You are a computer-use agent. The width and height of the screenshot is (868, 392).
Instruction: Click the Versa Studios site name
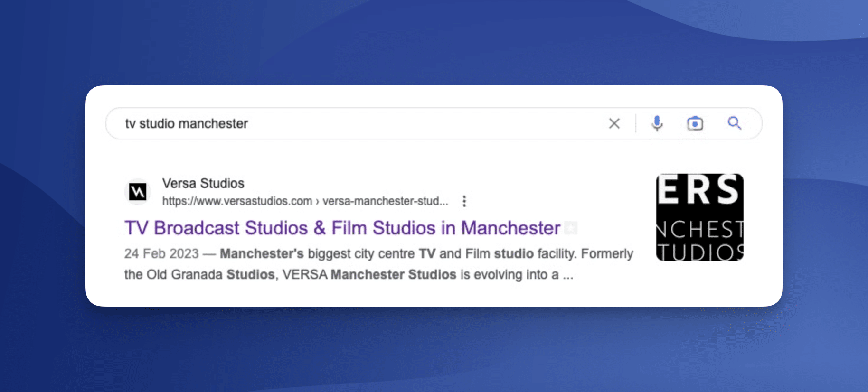tap(203, 183)
